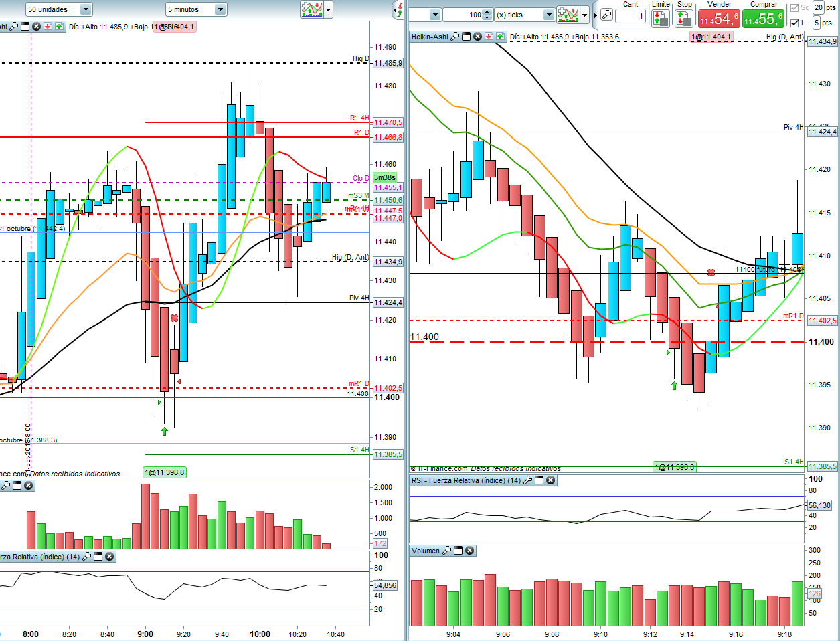Click the Heikin-Ashi chart title label
The width and height of the screenshot is (840, 641).
(430, 37)
